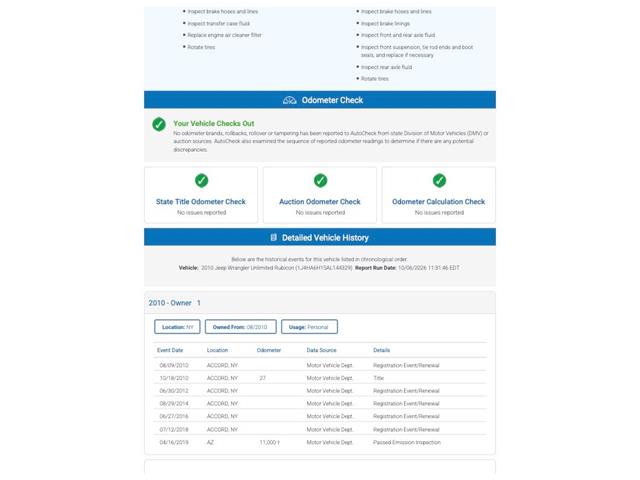Click the Report Run Date text
Screen dimensions: 640x480
(x=407, y=268)
